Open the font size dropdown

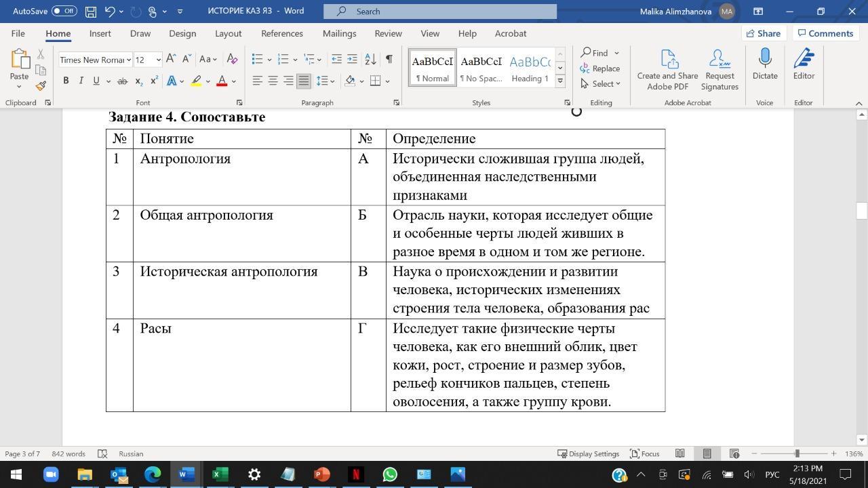point(158,60)
